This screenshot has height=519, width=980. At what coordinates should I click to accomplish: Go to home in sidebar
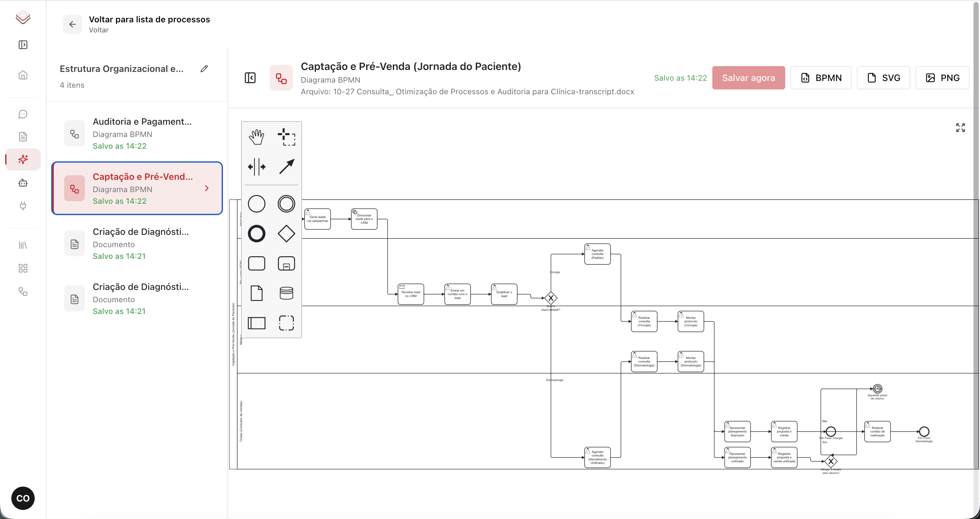pos(23,75)
